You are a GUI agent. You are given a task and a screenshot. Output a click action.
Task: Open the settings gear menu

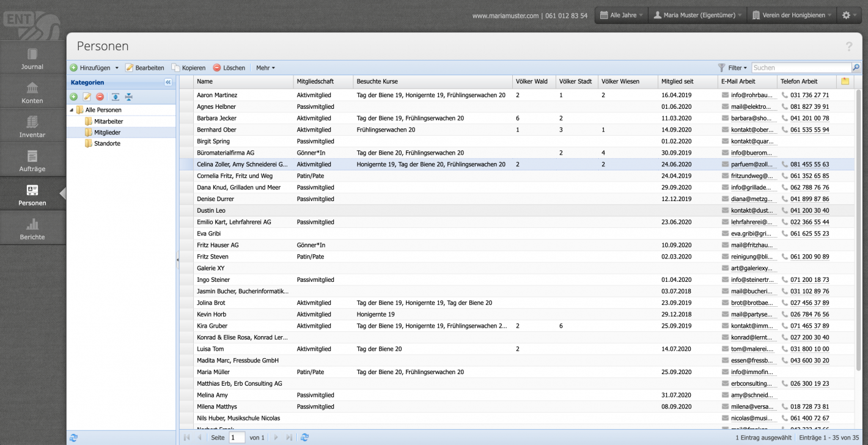tap(849, 15)
